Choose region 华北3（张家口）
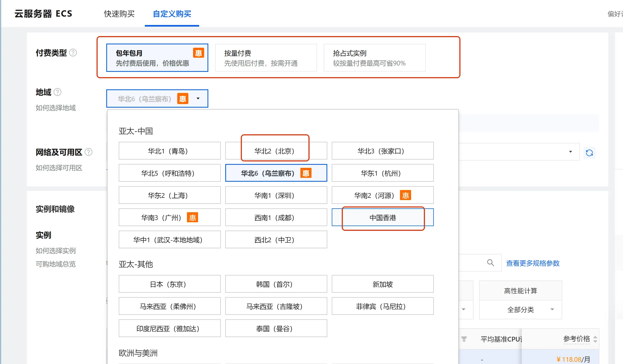This screenshot has height=364, width=623. (x=383, y=151)
